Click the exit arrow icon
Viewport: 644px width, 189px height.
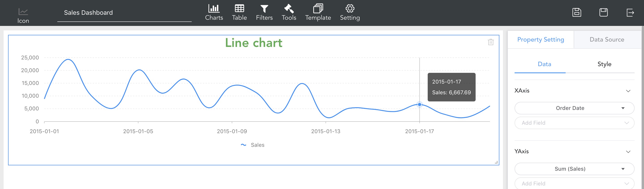pos(630,13)
